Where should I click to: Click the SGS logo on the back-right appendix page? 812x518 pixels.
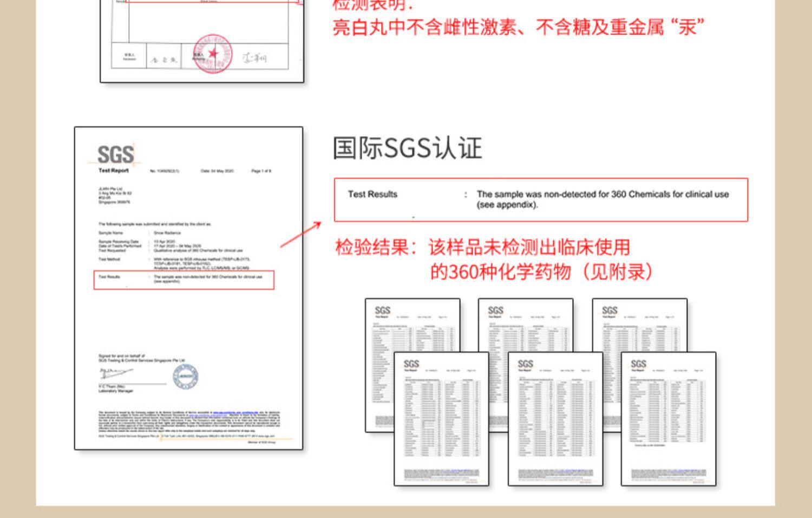coord(610,310)
